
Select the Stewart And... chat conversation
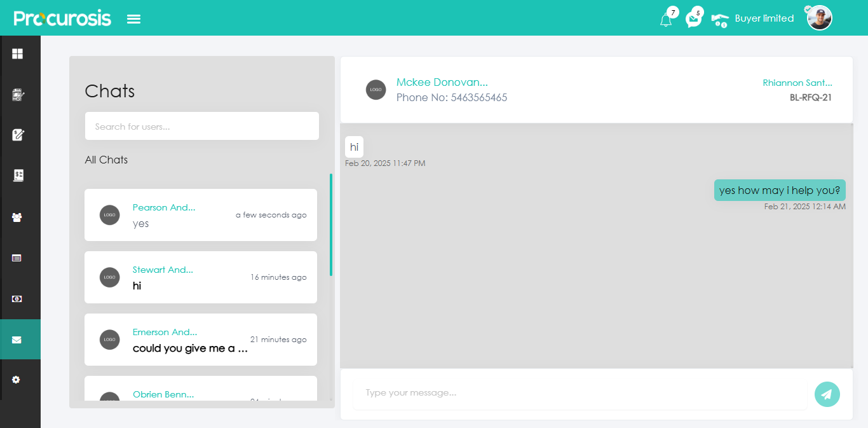201,277
